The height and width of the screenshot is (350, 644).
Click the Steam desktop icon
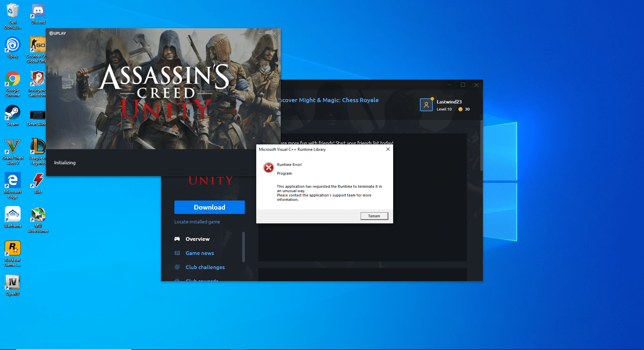(x=13, y=116)
